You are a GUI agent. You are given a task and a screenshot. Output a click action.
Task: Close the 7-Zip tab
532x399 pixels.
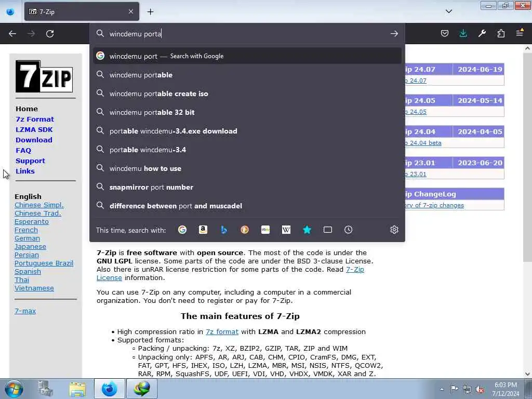pyautogui.click(x=131, y=11)
